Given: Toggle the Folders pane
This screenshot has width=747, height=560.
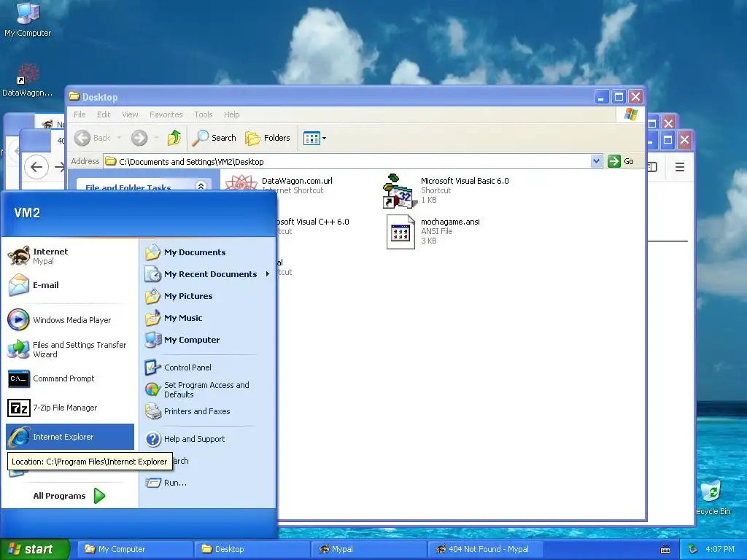Looking at the screenshot, I should tap(267, 138).
